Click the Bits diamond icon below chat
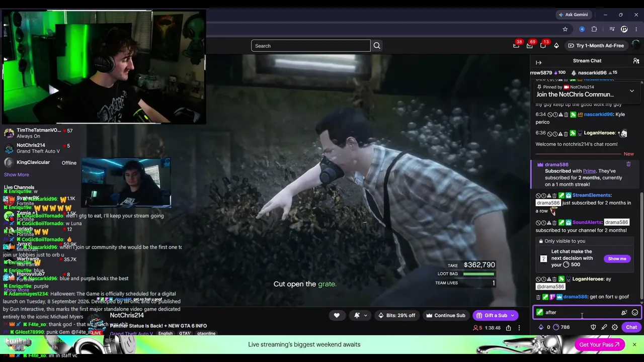Viewport: 644px width, 362px height. coord(541,327)
